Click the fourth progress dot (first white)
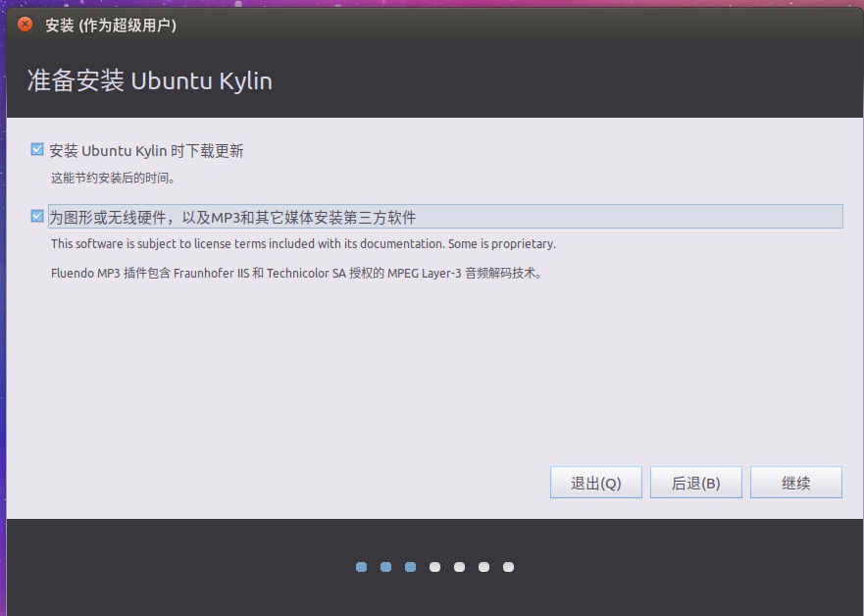 pyautogui.click(x=434, y=567)
